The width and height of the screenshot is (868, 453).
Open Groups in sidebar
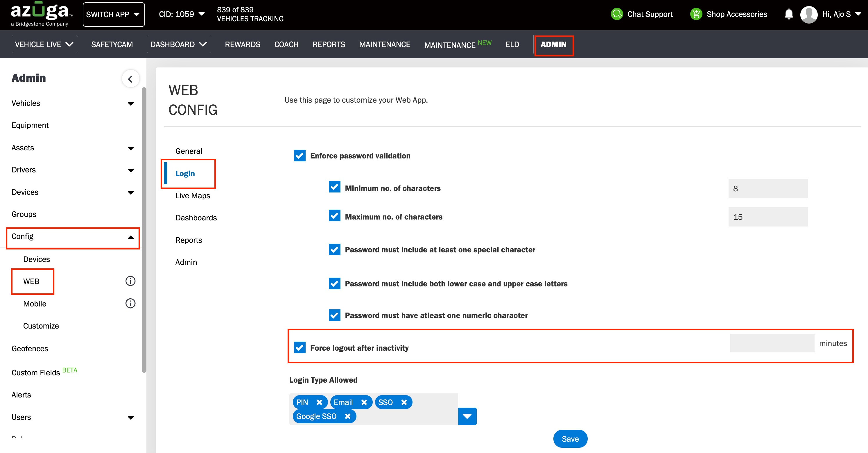(x=24, y=214)
